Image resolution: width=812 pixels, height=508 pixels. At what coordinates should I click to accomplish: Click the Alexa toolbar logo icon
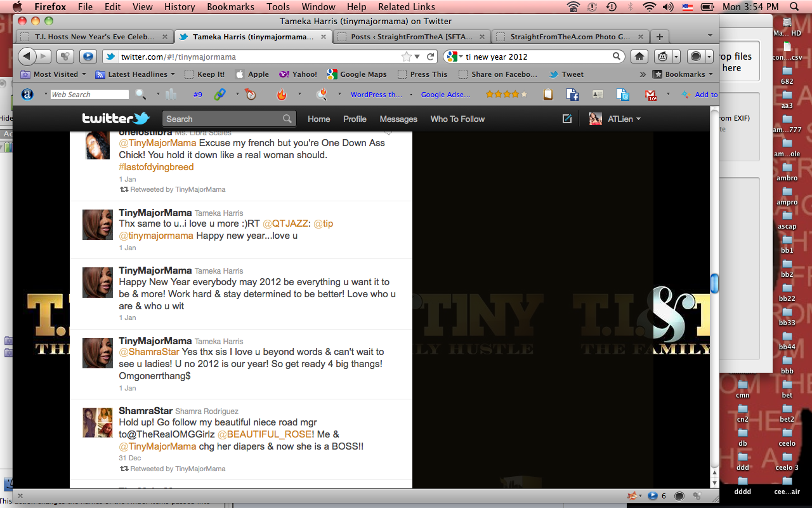pyautogui.click(x=27, y=95)
